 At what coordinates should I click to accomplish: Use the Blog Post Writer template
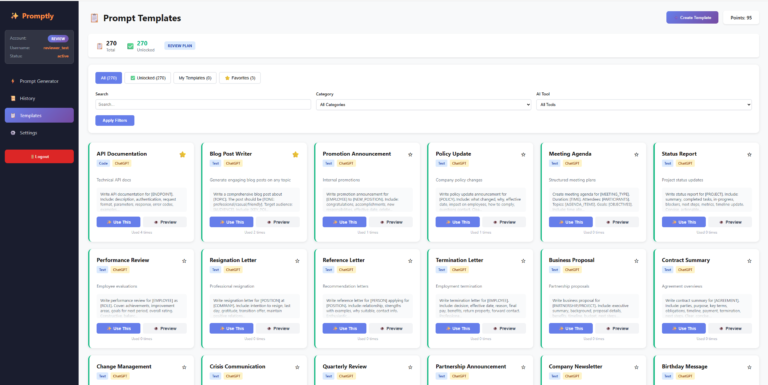coord(232,222)
